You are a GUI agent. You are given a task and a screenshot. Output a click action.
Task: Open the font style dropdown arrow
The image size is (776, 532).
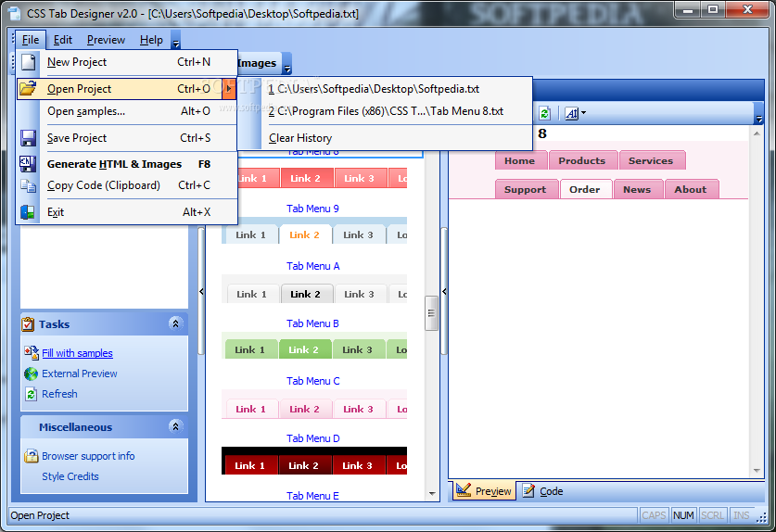click(x=583, y=113)
